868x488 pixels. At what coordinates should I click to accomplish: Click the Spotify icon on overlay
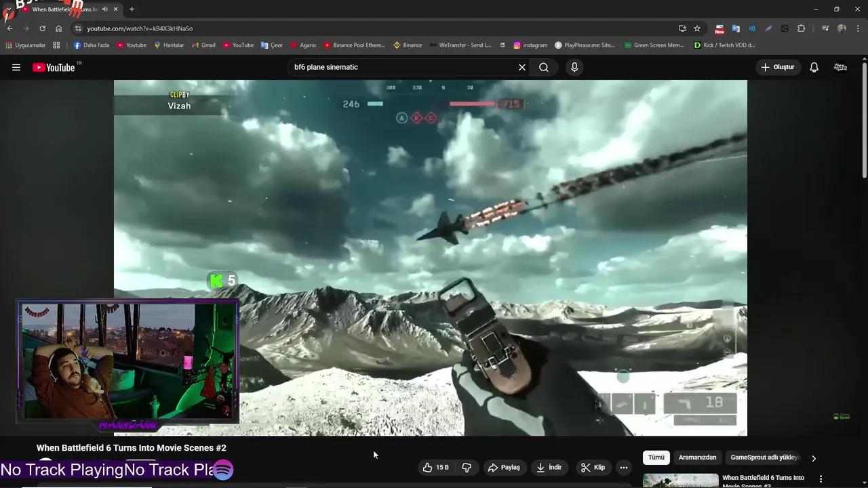coord(223,470)
